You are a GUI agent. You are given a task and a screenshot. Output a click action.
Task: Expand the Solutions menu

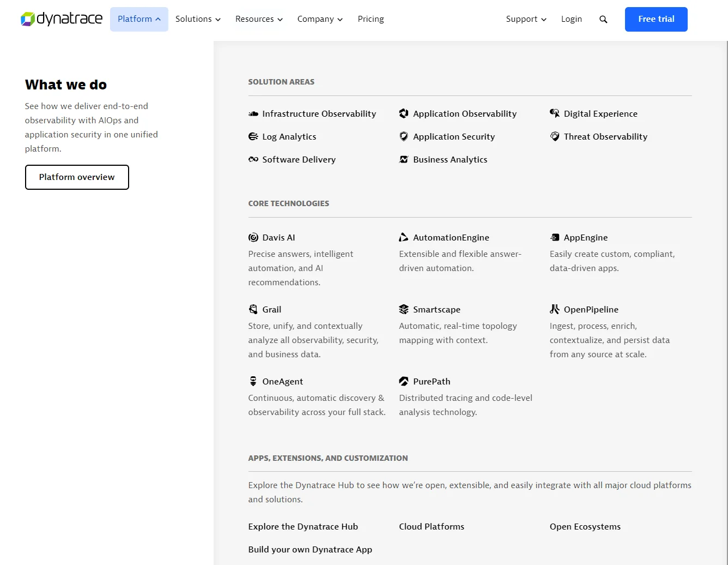click(x=198, y=19)
